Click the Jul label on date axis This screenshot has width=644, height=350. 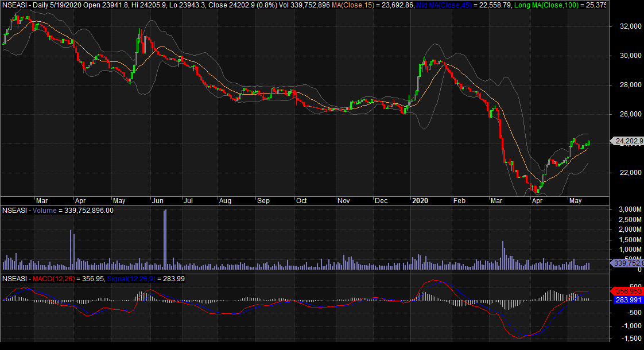[188, 201]
